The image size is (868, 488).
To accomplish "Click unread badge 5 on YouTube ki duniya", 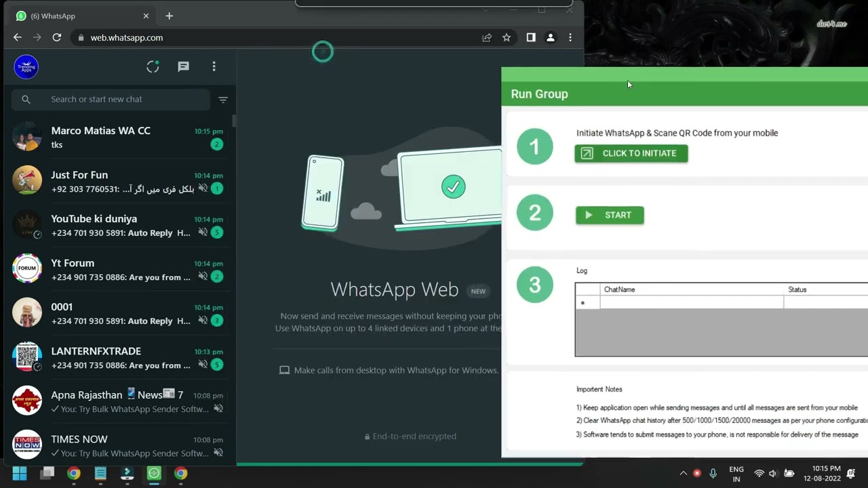I will [x=217, y=232].
